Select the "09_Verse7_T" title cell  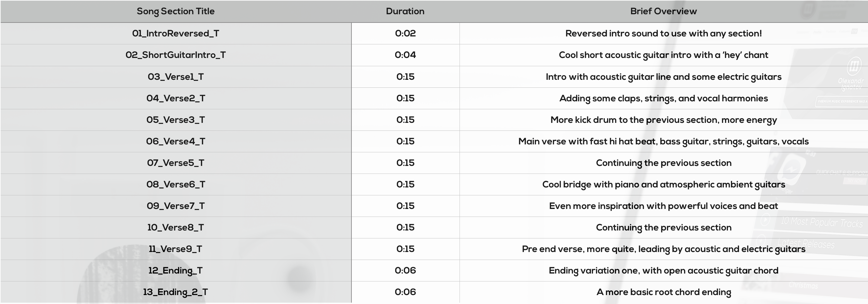[x=175, y=206]
